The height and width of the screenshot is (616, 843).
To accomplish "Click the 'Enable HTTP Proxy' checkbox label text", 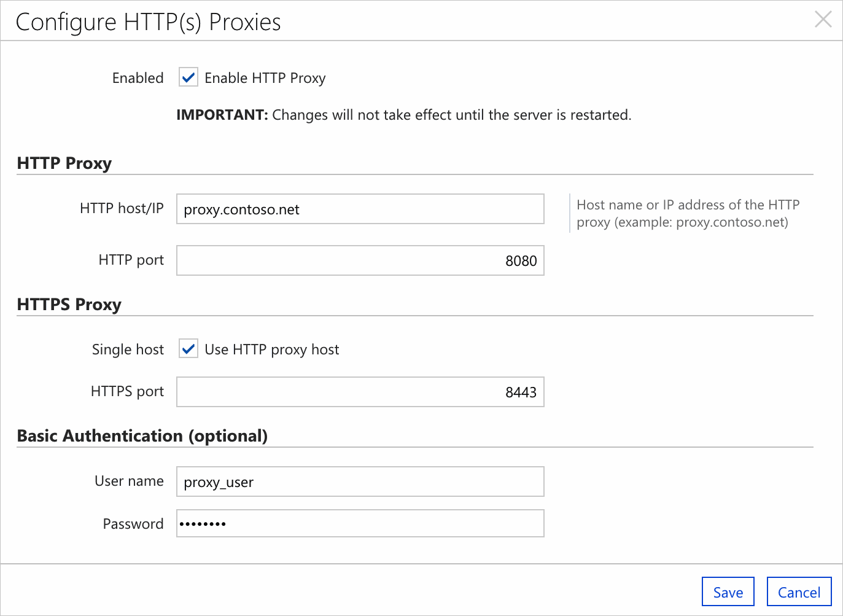I will click(x=265, y=78).
